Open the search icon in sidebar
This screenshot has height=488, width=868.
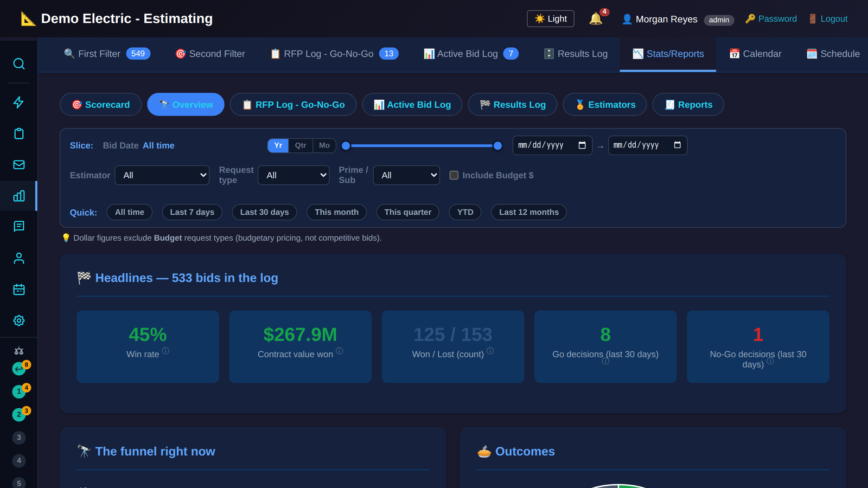[x=19, y=64]
